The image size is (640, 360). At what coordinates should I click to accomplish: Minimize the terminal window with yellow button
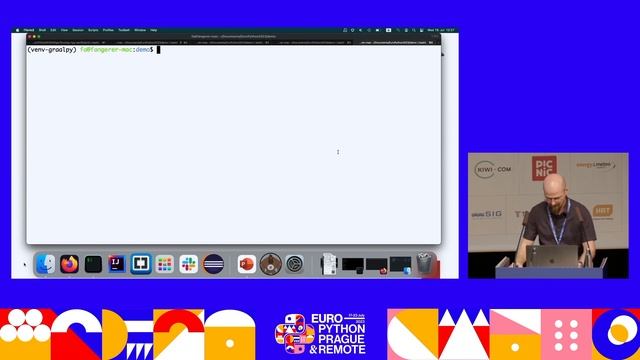pyautogui.click(x=34, y=37)
